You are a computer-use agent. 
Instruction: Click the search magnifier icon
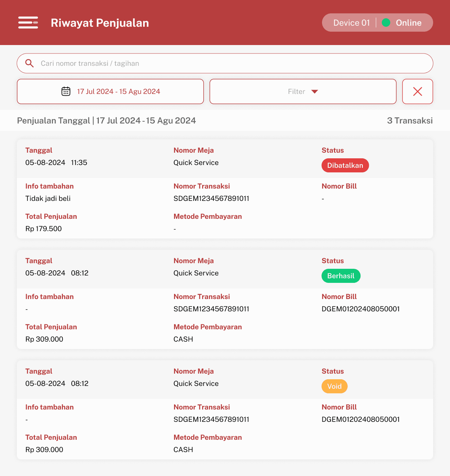click(30, 63)
